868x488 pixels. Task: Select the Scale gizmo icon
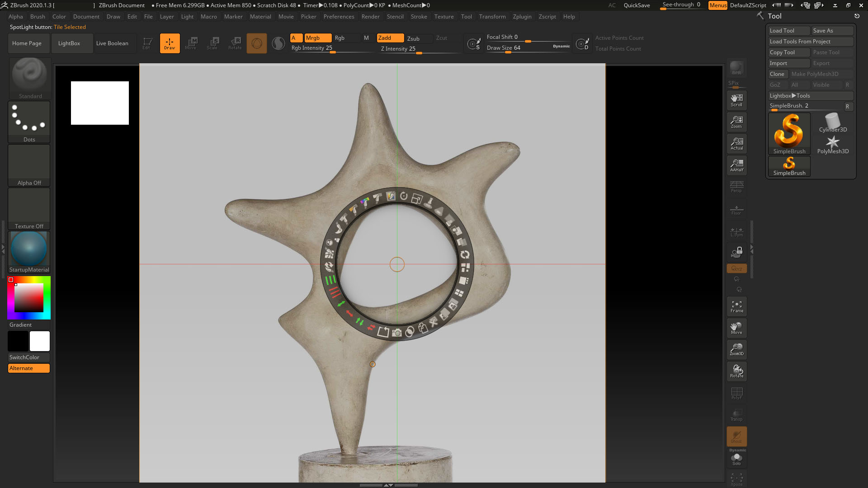click(x=212, y=43)
